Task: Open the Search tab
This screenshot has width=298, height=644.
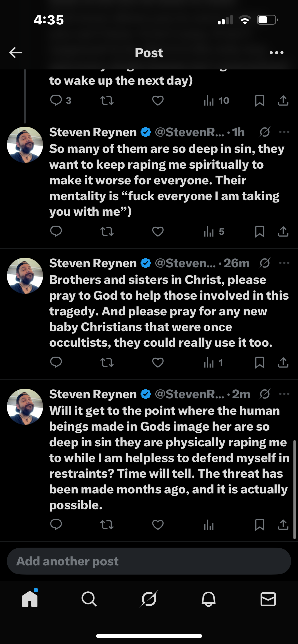Action: [x=89, y=599]
